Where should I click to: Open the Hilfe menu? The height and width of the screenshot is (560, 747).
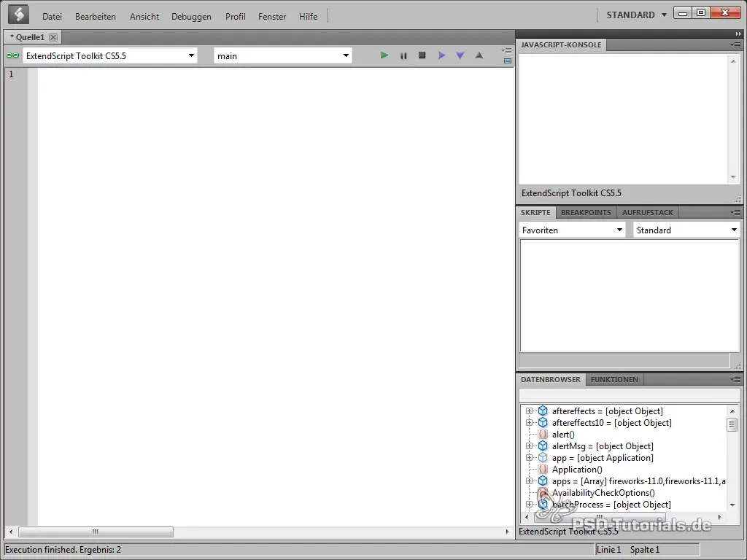309,17
